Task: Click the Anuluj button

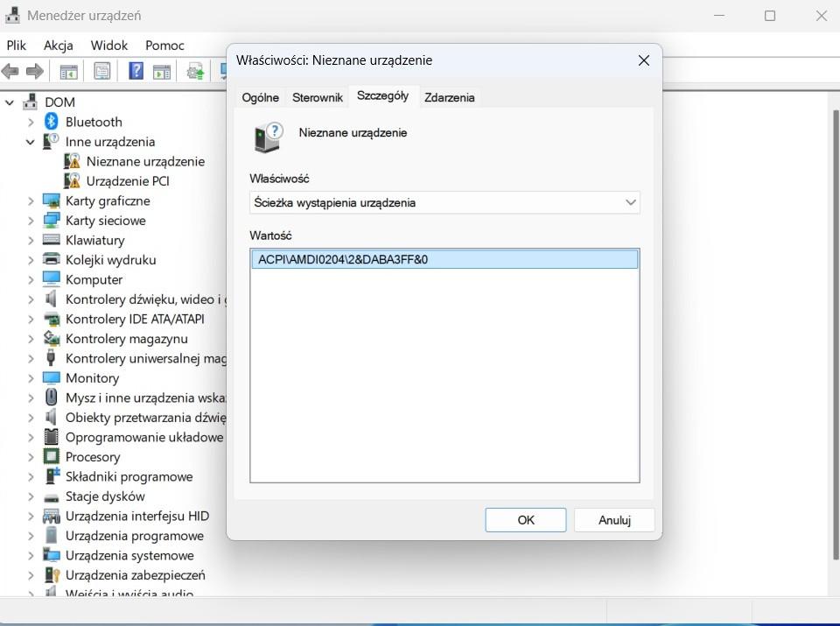Action: pos(614,519)
